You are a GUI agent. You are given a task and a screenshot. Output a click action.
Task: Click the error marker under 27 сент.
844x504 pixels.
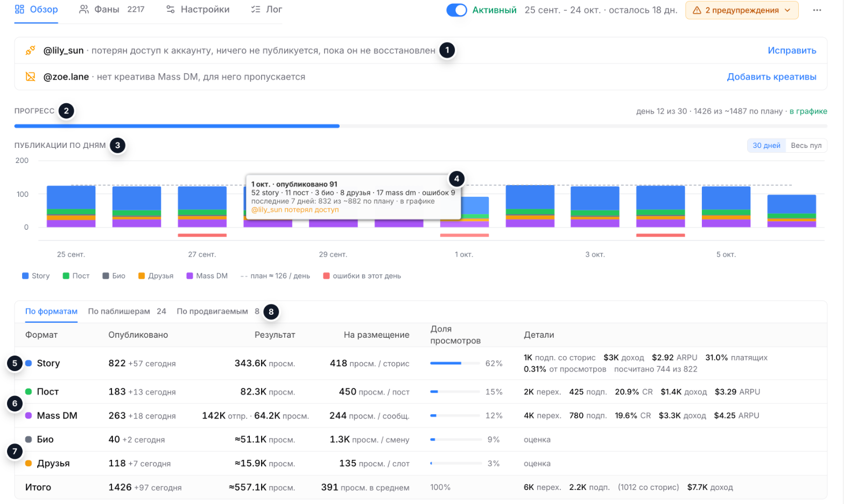(202, 235)
